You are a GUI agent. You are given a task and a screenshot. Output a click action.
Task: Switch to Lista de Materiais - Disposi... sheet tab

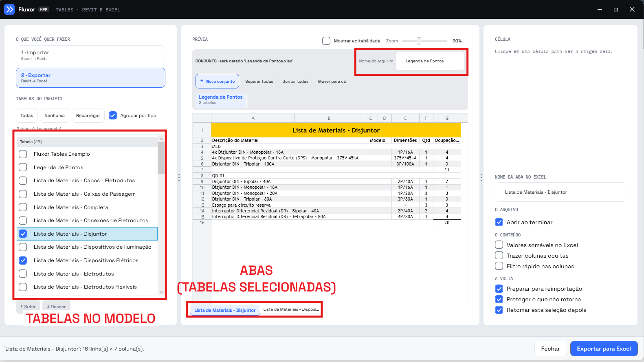pyautogui.click(x=291, y=309)
